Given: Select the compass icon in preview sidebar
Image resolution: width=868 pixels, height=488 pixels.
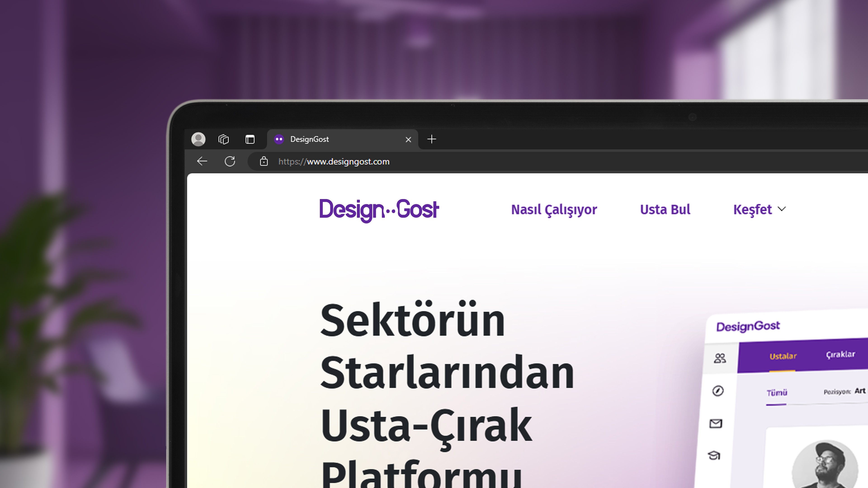Looking at the screenshot, I should click(x=718, y=391).
